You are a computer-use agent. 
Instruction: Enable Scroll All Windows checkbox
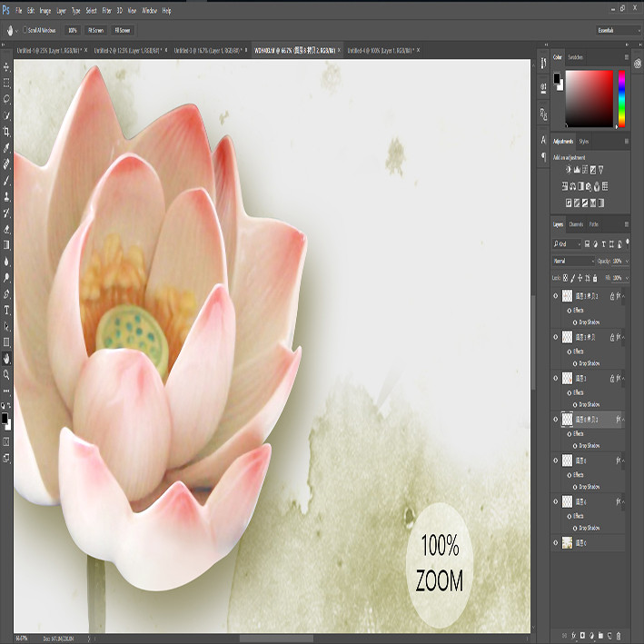click(25, 30)
